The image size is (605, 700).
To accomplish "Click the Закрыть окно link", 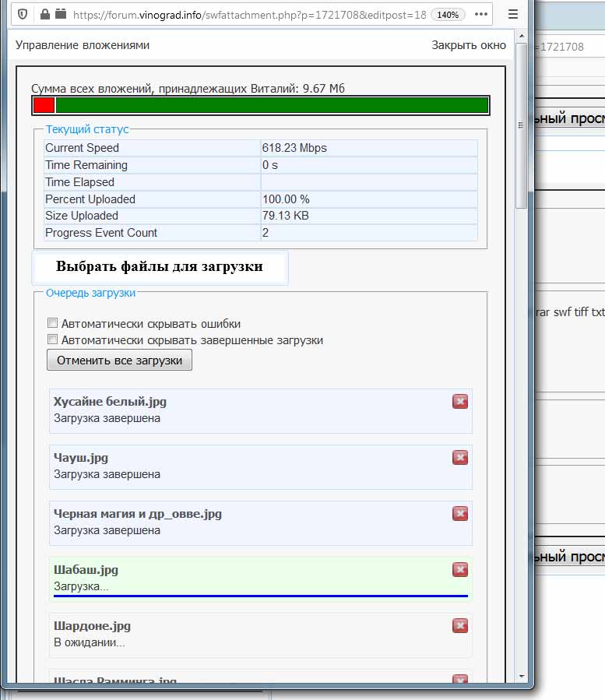I will pyautogui.click(x=469, y=45).
